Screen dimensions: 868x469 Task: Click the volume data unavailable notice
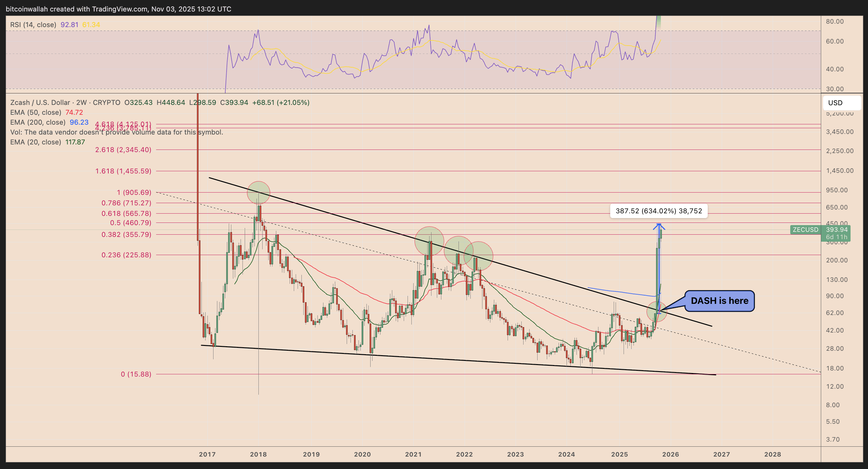point(117,132)
